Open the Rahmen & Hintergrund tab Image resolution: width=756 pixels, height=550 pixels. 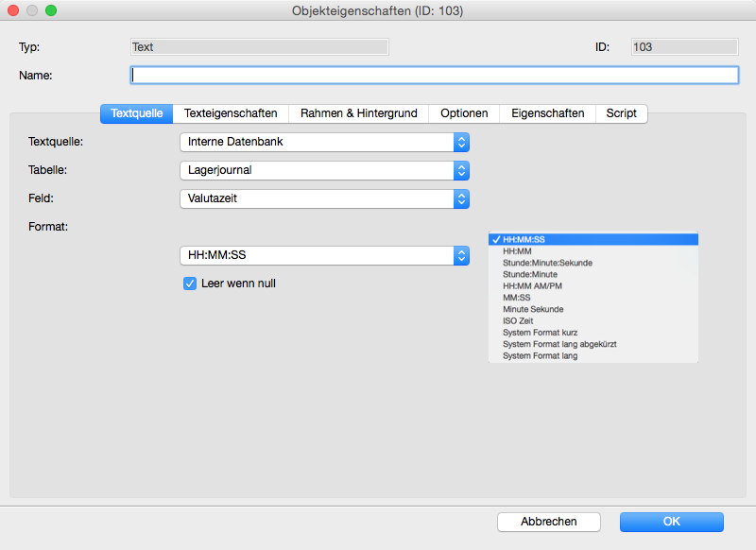(358, 113)
